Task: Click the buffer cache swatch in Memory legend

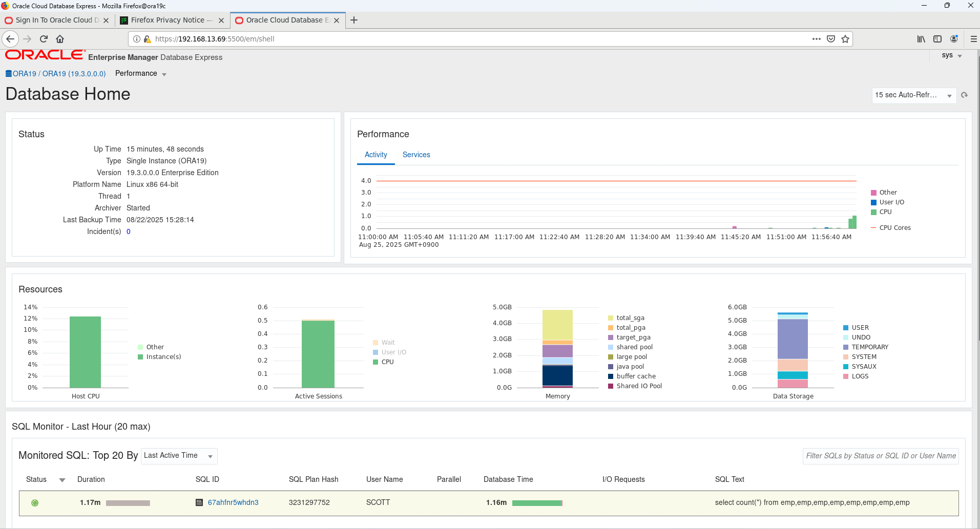Action: [x=611, y=376]
